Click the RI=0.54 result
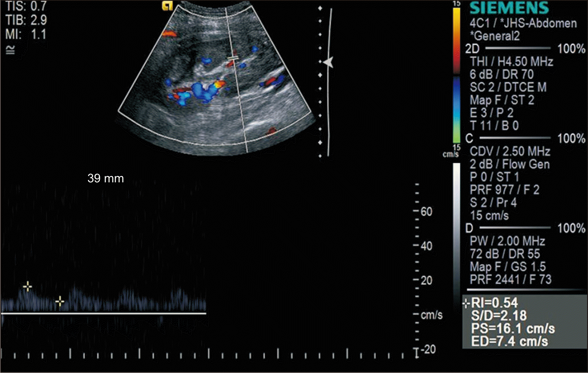 tap(494, 303)
